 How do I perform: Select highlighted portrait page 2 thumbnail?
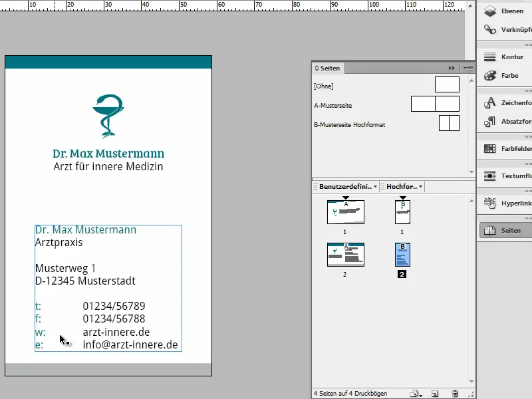(403, 255)
